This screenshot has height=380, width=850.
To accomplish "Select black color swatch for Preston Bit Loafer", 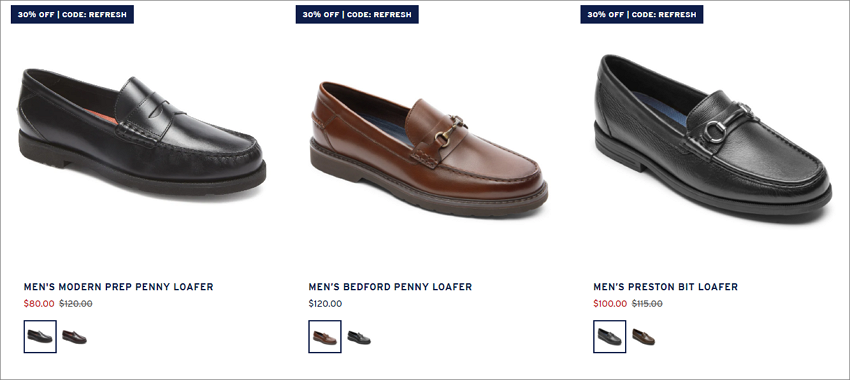I will 609,337.
